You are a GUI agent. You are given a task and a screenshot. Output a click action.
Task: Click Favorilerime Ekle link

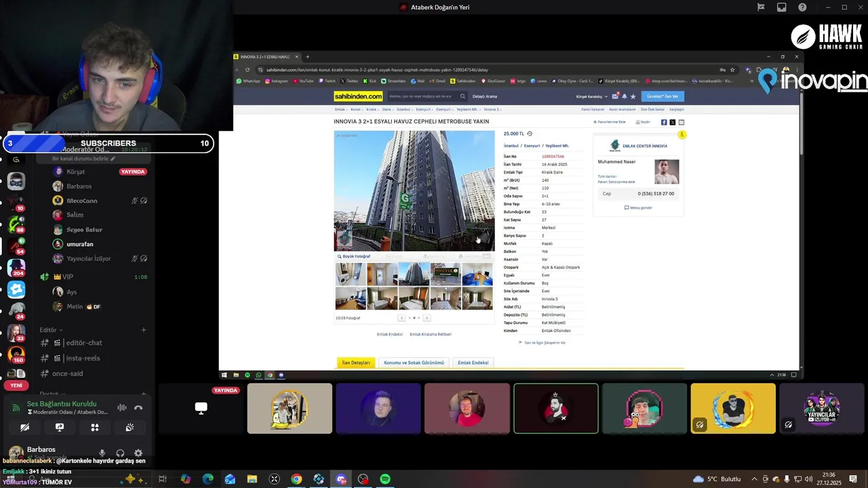point(609,122)
